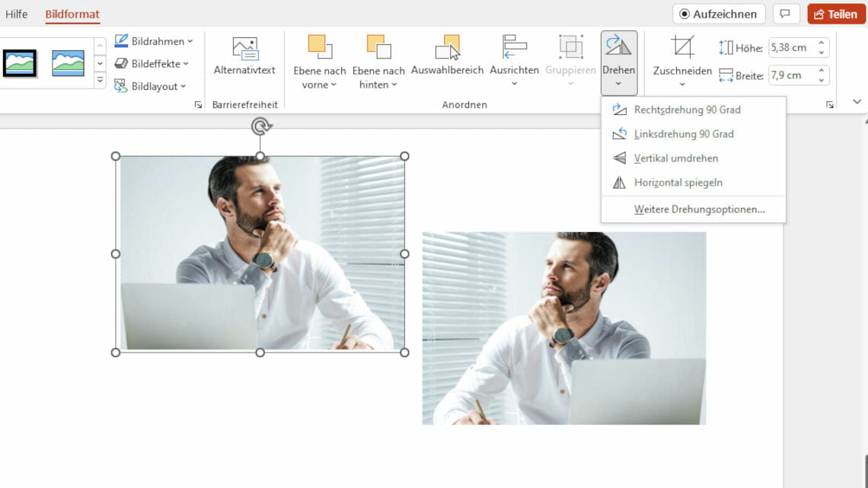The height and width of the screenshot is (488, 868).
Task: Increase the Höhe value with up arrow
Action: tap(822, 43)
